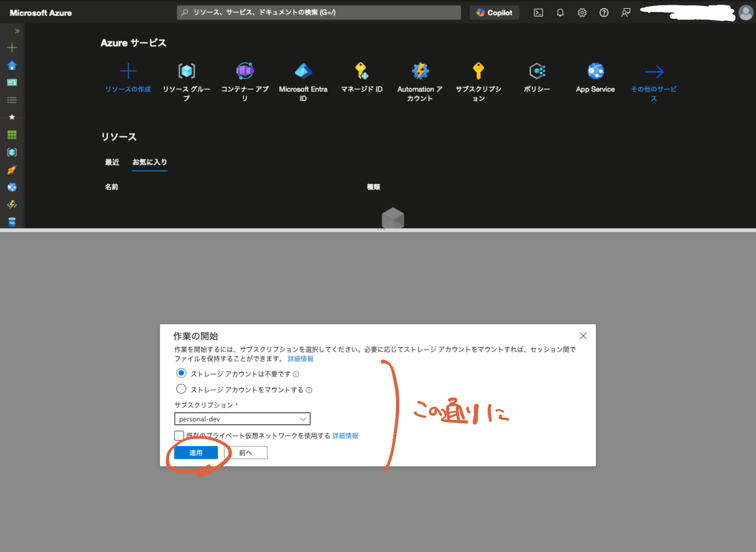
Task: Open All resources green grid icon
Action: 12,135
